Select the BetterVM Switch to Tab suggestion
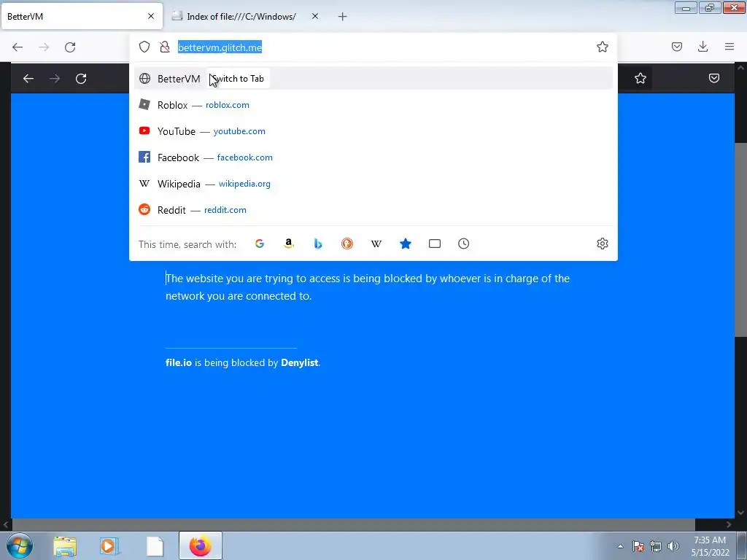 [373, 79]
